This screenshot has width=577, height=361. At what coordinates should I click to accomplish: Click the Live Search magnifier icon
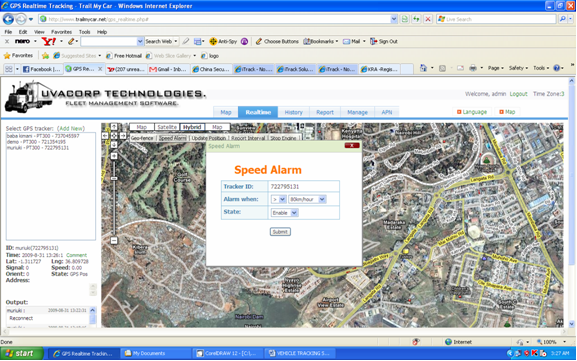[563, 19]
